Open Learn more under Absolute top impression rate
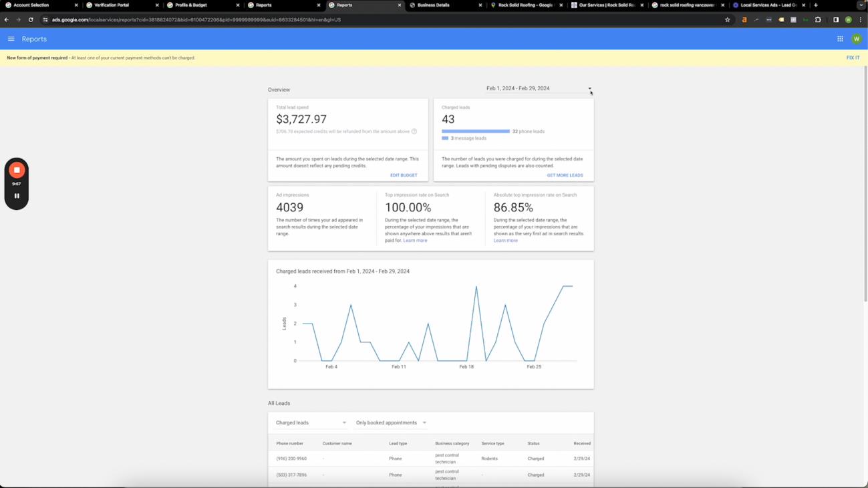This screenshot has height=488, width=868. [505, 241]
